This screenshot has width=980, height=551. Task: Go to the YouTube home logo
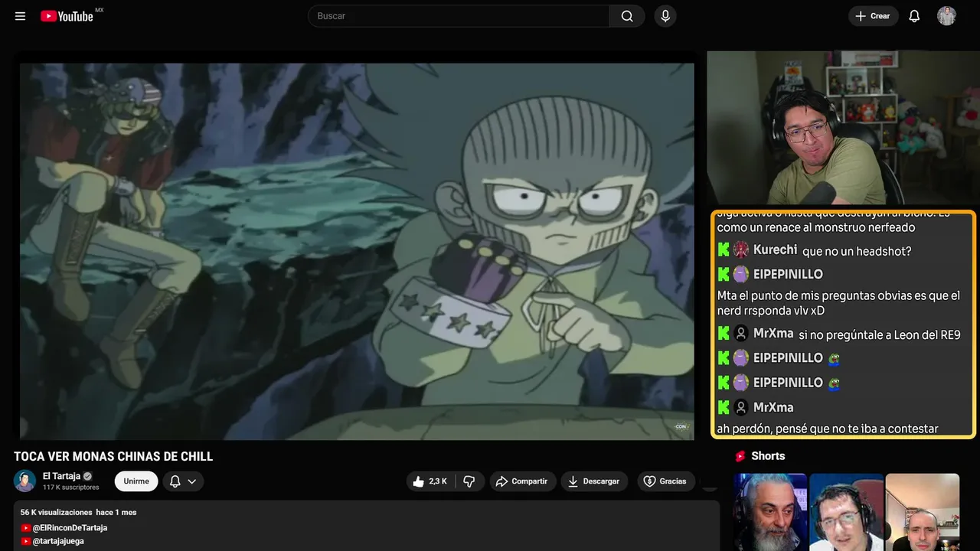[67, 16]
